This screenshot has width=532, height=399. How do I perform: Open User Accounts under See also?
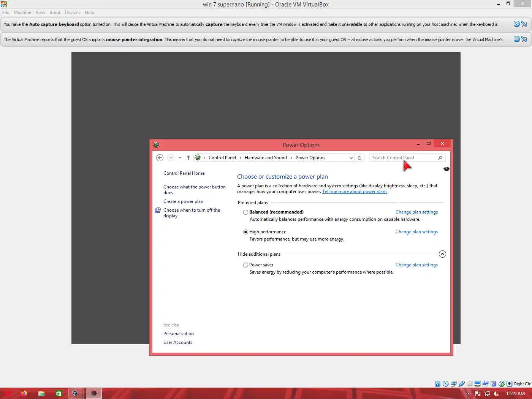(x=178, y=342)
